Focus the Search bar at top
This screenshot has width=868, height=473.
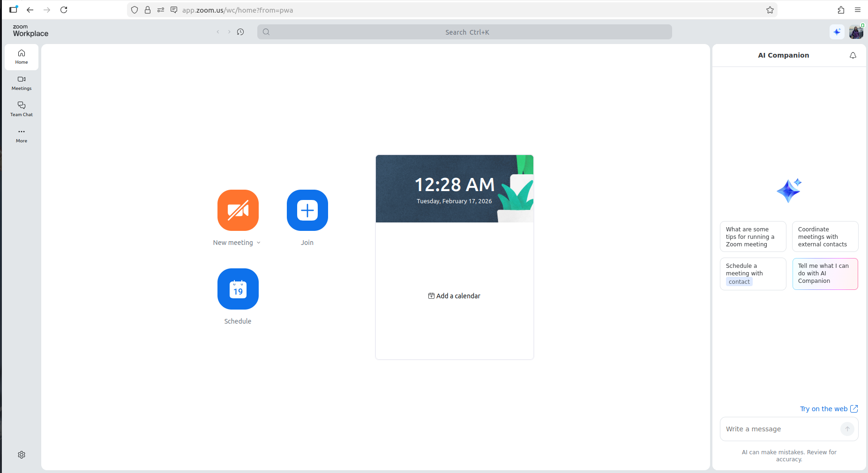(x=464, y=32)
